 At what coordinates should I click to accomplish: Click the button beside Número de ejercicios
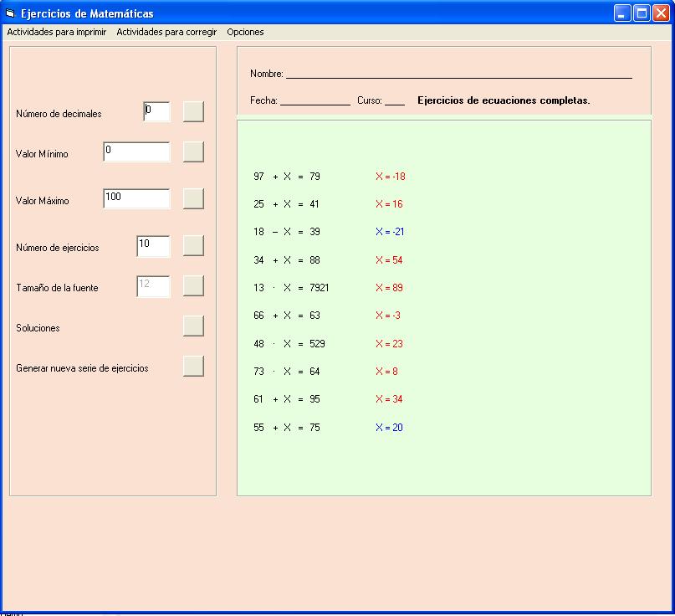(193, 246)
